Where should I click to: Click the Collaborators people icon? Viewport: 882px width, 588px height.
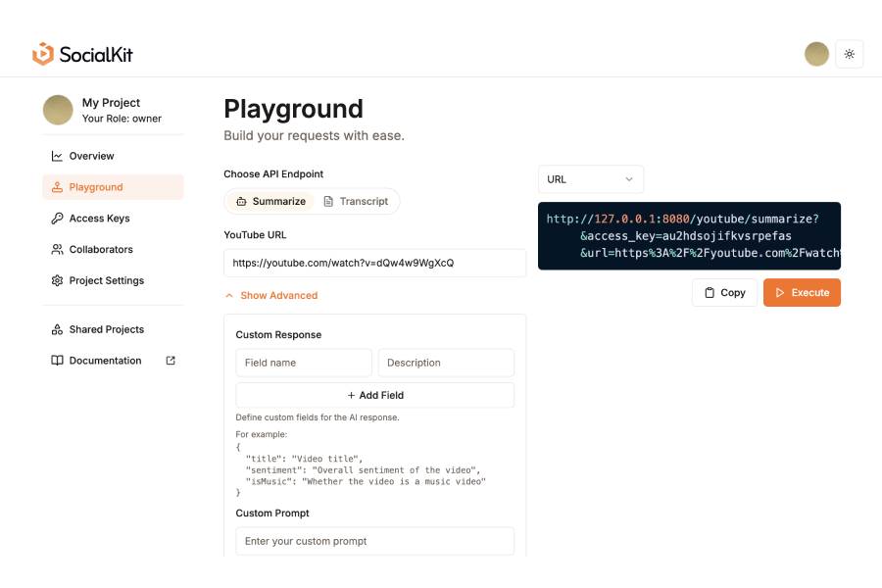click(57, 249)
